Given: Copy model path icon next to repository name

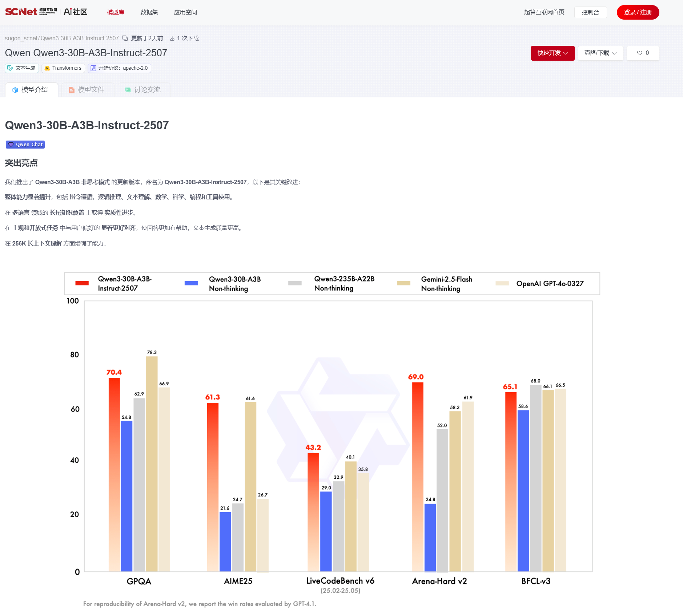Looking at the screenshot, I should pos(125,38).
